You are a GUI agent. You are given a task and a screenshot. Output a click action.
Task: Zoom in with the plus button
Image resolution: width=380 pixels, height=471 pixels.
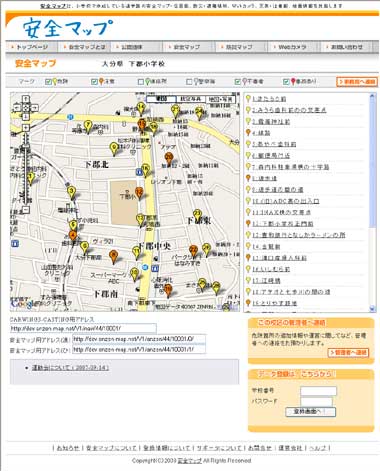(x=26, y=128)
